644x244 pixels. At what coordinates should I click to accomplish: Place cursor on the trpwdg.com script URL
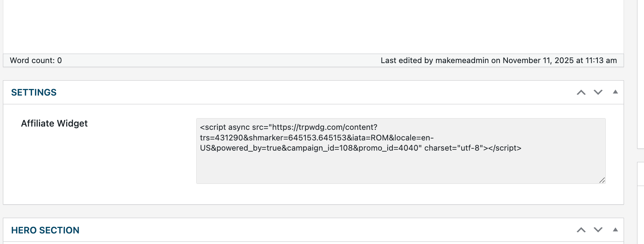[324, 127]
